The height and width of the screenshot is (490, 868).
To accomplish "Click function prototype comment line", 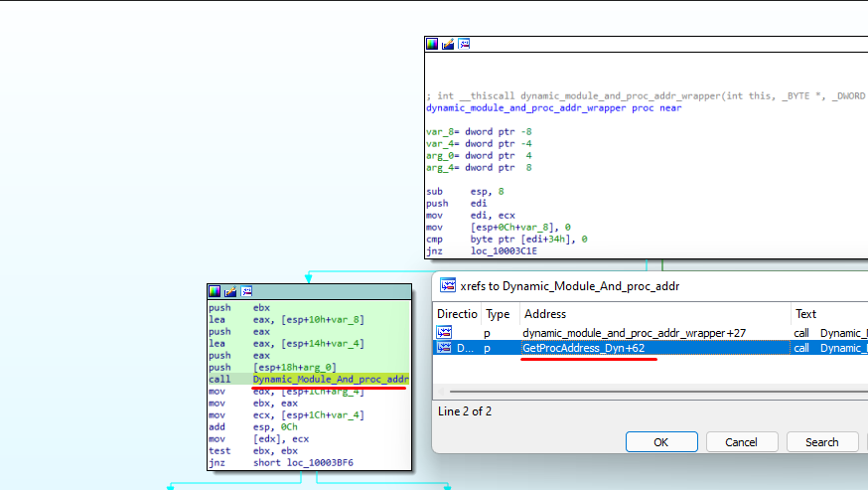I will pyautogui.click(x=646, y=95).
